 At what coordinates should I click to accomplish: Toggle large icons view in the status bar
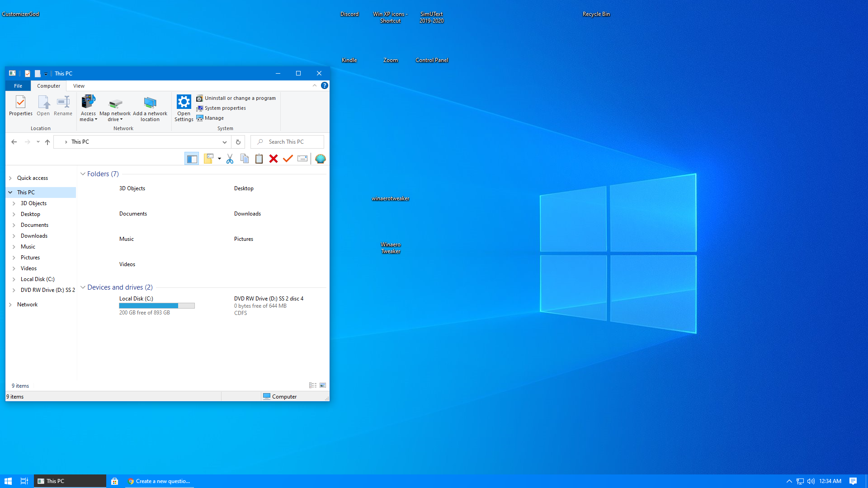click(322, 385)
